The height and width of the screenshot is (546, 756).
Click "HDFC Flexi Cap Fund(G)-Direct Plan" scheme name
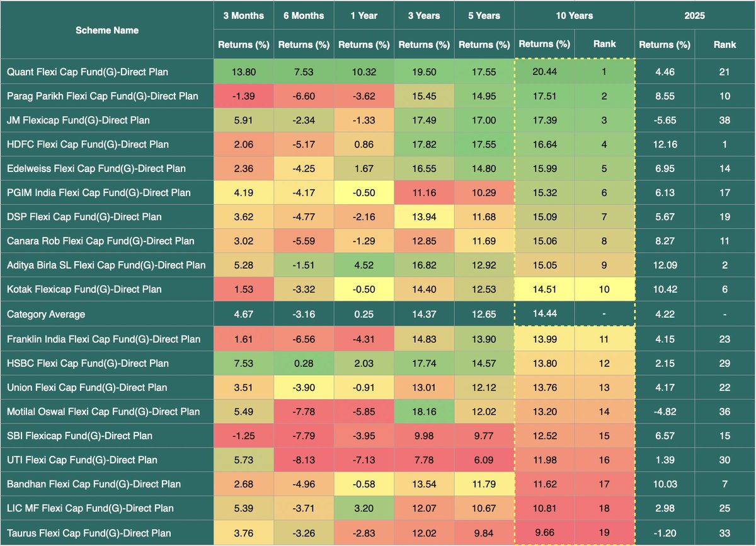click(88, 144)
